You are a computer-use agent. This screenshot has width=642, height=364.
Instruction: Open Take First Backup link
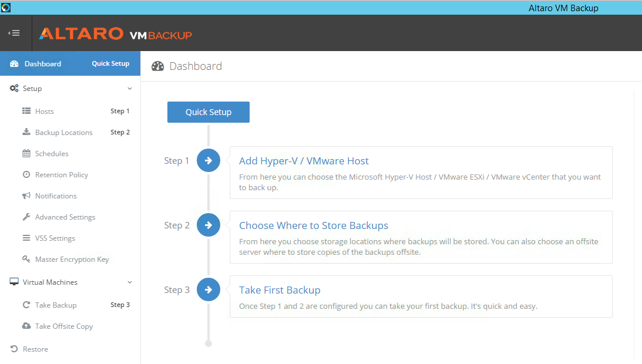(x=280, y=290)
